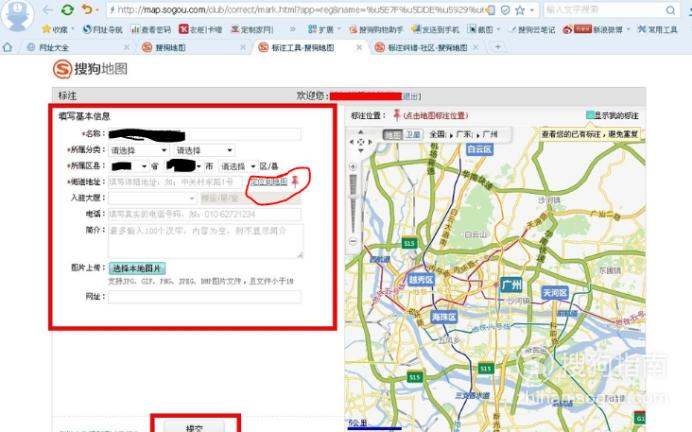This screenshot has width=692, height=432.
Task: Open 网址导航 bookmark
Action: (102, 30)
